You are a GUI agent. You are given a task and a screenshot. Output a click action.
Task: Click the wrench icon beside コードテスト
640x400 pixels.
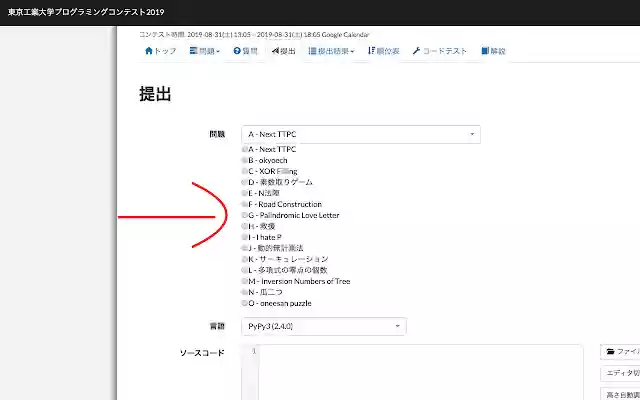coord(416,51)
